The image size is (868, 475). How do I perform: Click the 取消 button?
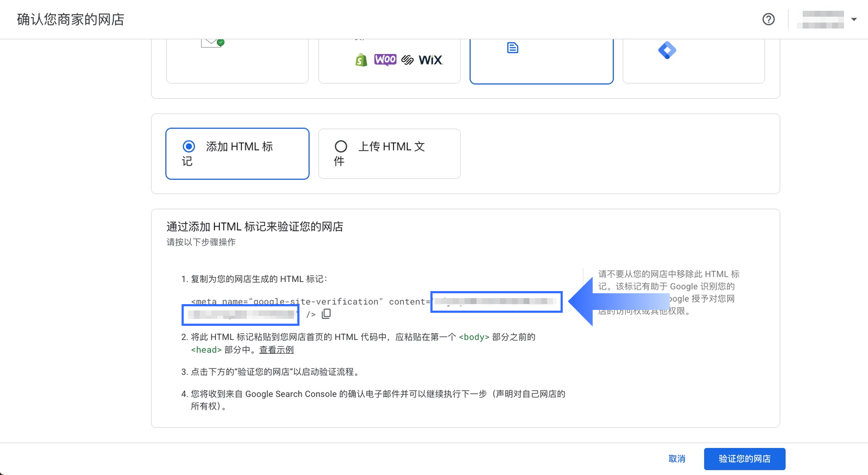point(677,459)
